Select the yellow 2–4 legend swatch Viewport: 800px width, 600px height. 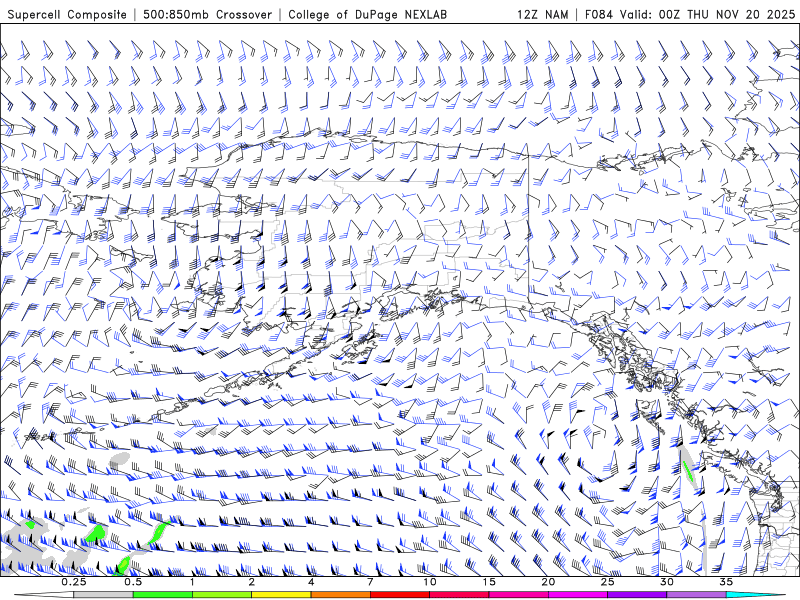[x=281, y=595]
